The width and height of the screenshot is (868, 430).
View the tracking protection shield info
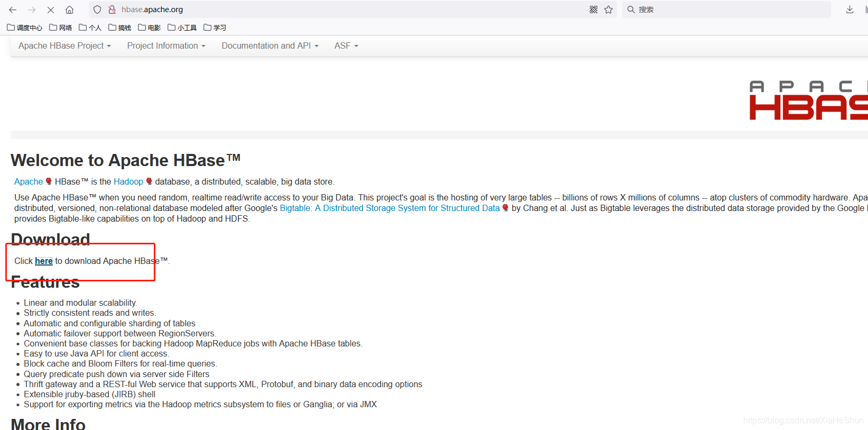[x=97, y=10]
